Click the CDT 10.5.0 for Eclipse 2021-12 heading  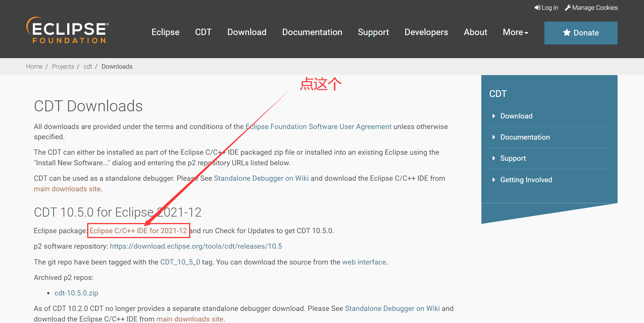118,212
